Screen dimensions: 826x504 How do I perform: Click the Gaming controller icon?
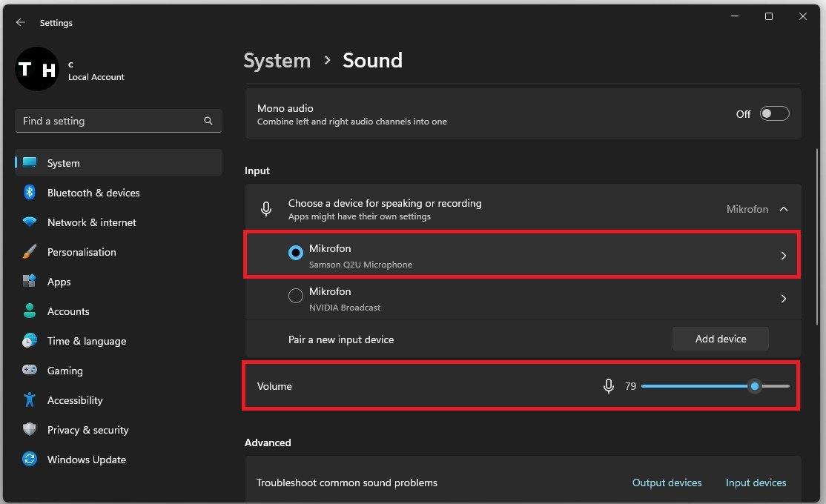(30, 371)
